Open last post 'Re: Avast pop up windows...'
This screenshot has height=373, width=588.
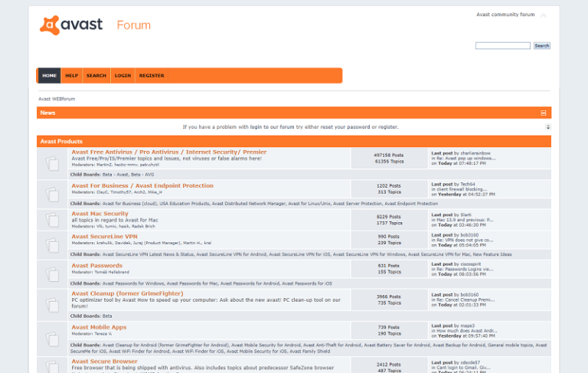pyautogui.click(x=466, y=159)
